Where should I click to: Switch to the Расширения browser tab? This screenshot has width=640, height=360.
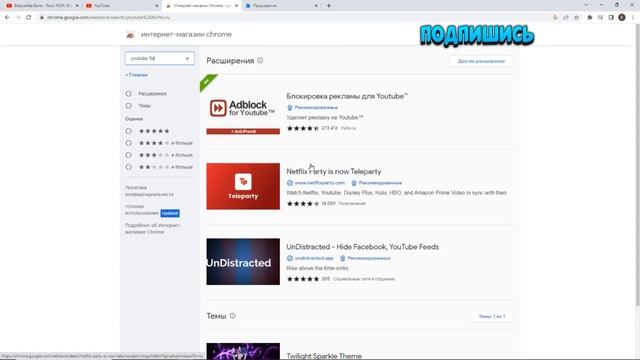281,6
